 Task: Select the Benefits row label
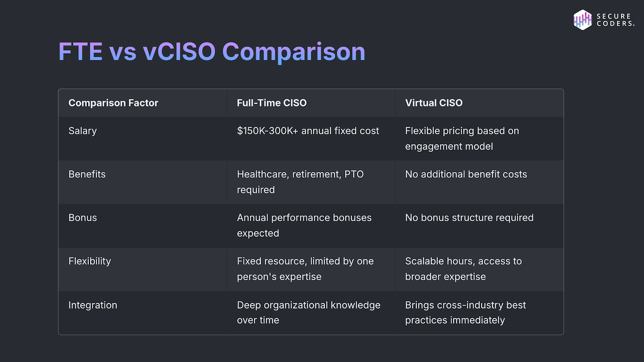(87, 174)
